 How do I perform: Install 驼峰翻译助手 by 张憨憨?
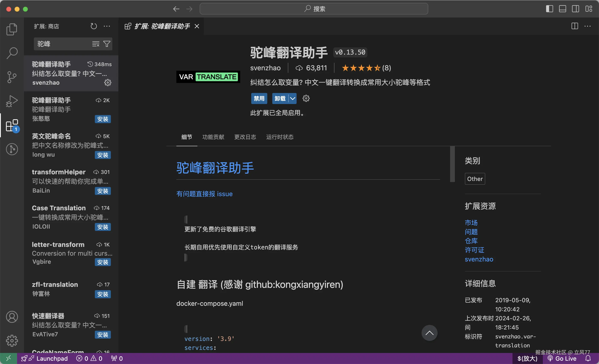point(103,119)
